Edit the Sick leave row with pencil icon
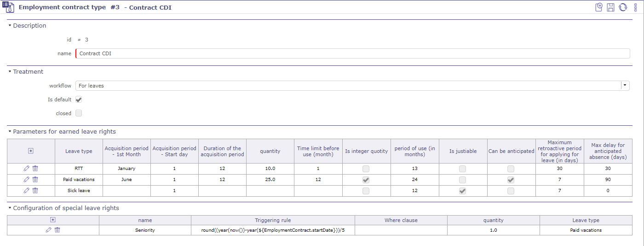The height and width of the screenshot is (246, 644). [x=26, y=191]
